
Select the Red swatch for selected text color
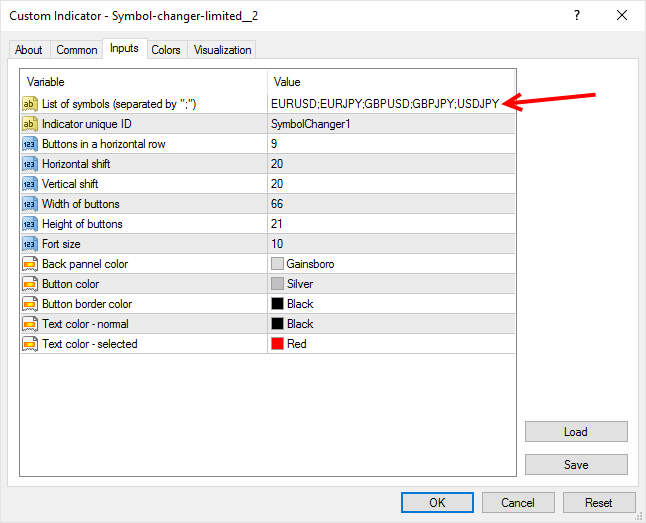pyautogui.click(x=278, y=344)
